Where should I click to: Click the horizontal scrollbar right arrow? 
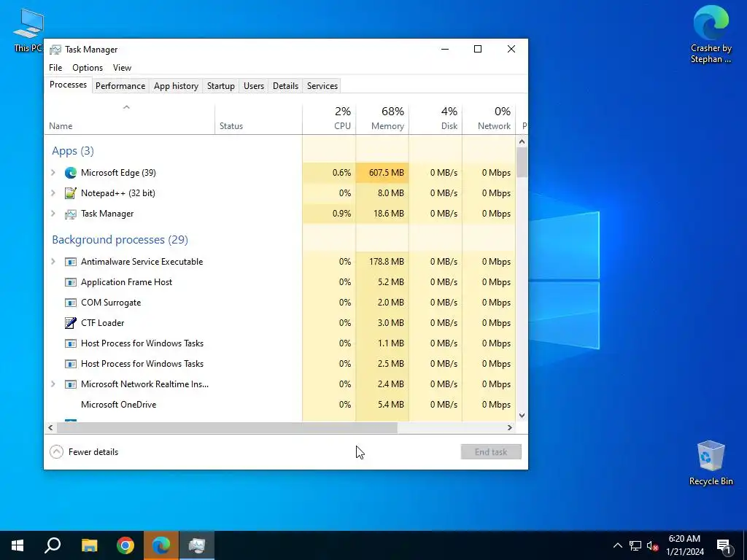coord(510,427)
